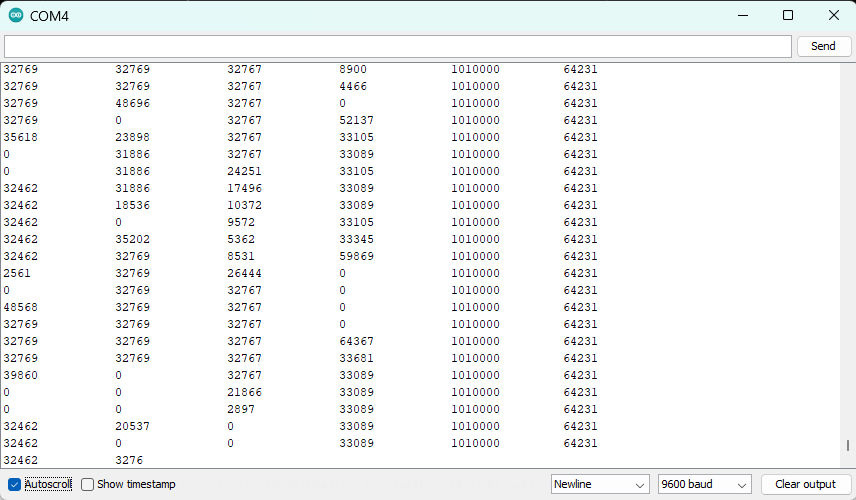Click the Arduino logo icon in title bar
856x500 pixels.
16,15
